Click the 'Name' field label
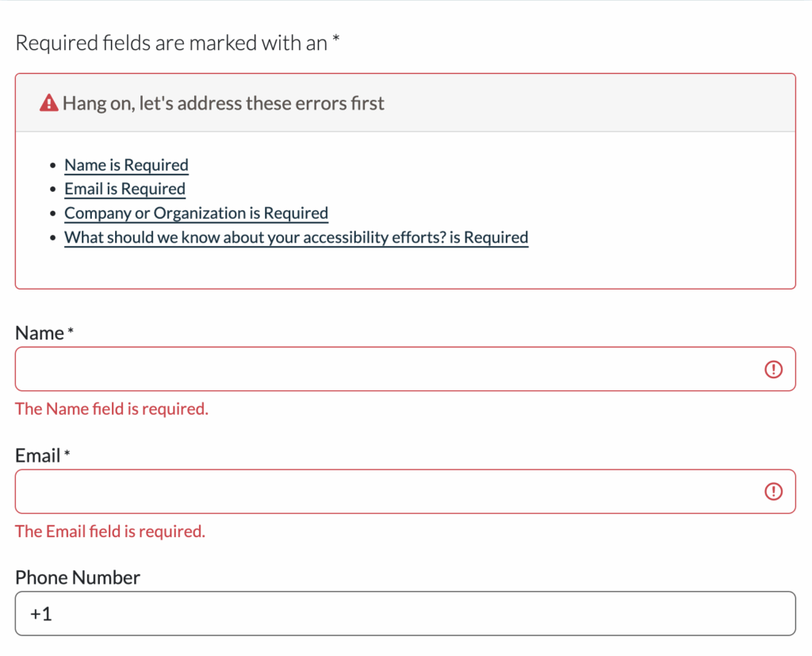 coord(40,333)
